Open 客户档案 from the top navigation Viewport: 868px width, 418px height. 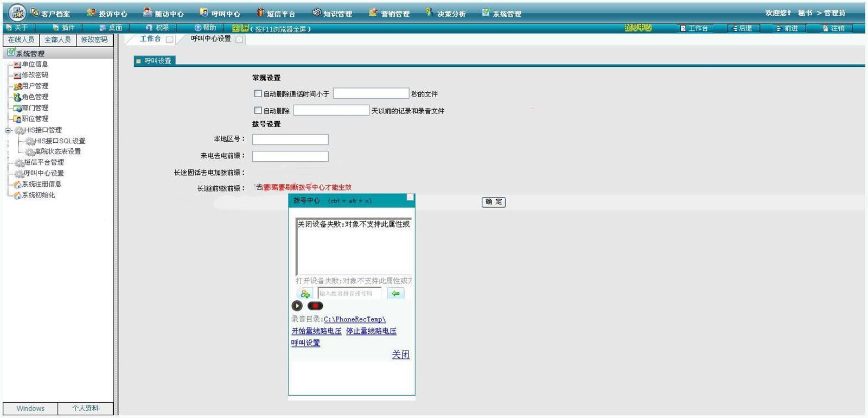(x=50, y=14)
